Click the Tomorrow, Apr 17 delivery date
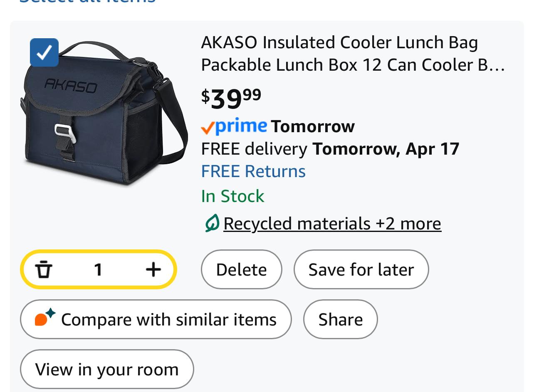This screenshot has width=534, height=392. 386,149
